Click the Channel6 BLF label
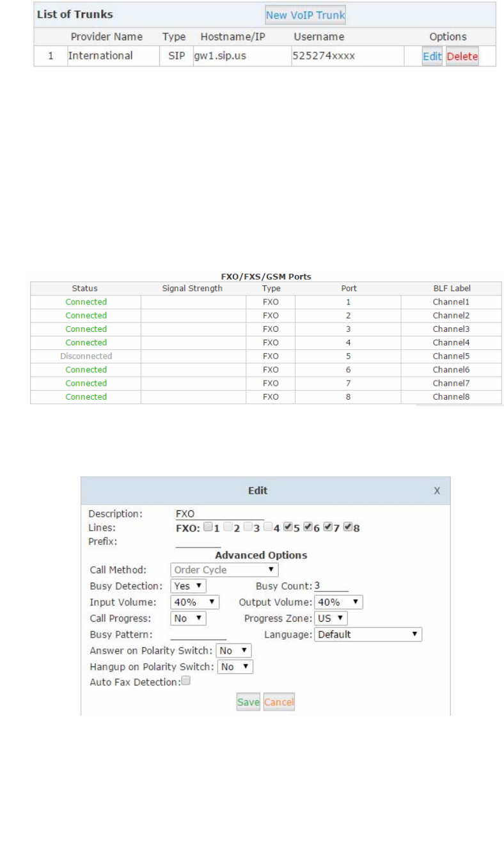Image resolution: width=504 pixels, height=857 pixels. 452,370
